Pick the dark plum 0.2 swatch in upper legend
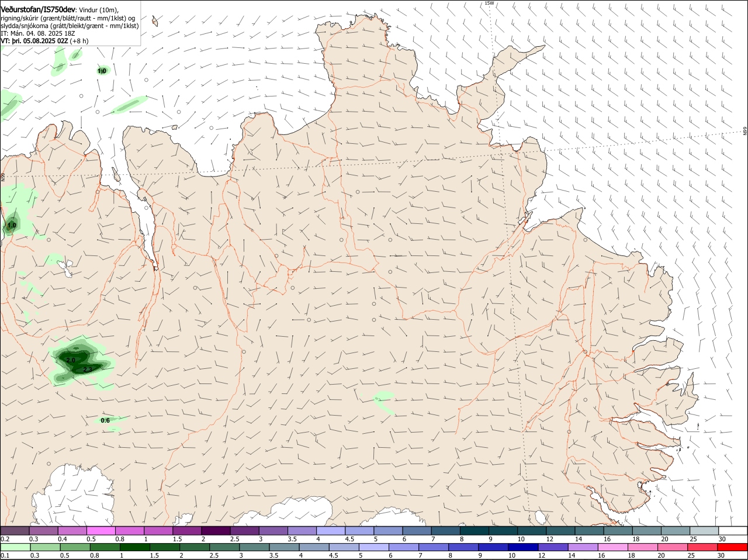The height and width of the screenshot is (560, 748). [x=15, y=530]
